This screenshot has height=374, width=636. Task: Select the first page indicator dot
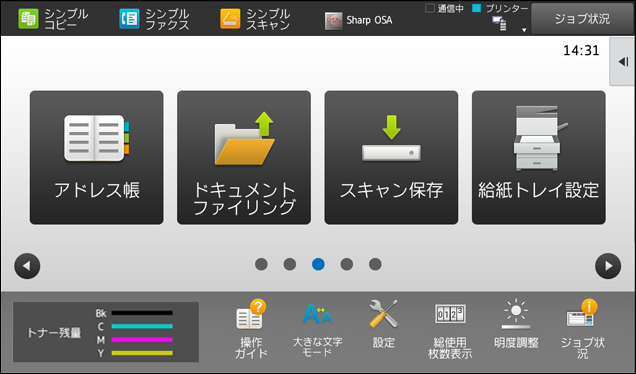261,264
